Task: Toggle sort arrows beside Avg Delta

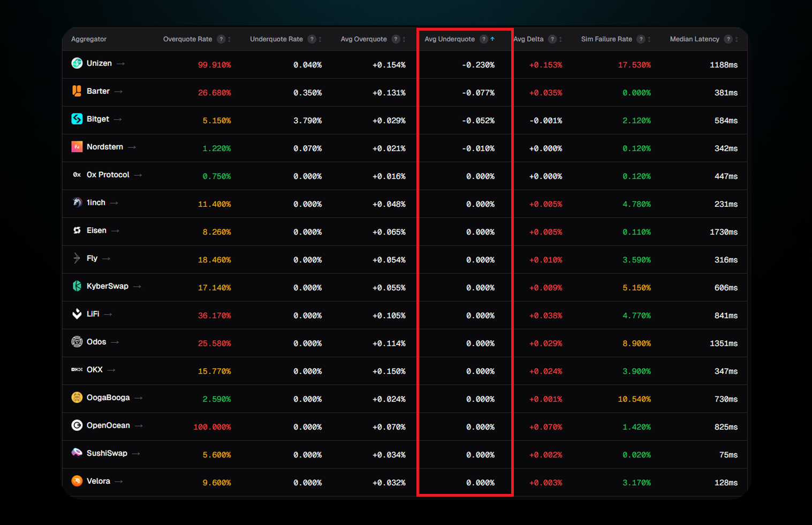Action: pos(560,39)
